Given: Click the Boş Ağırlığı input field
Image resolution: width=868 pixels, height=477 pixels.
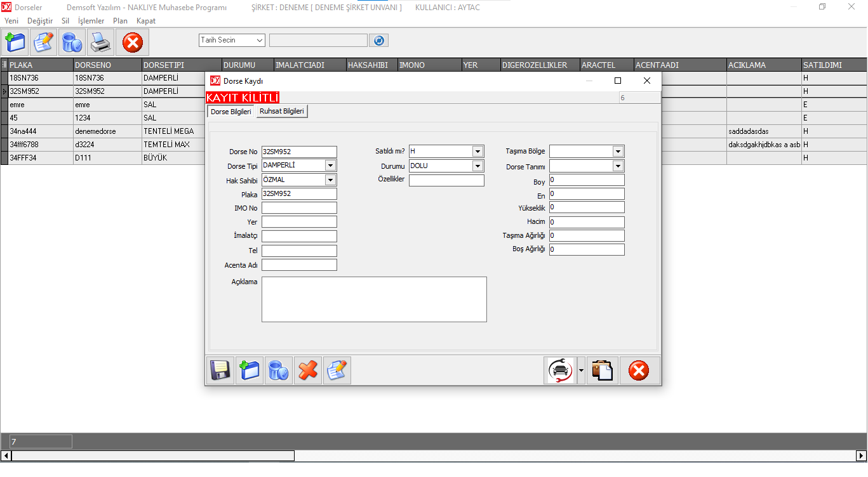Looking at the screenshot, I should 587,250.
